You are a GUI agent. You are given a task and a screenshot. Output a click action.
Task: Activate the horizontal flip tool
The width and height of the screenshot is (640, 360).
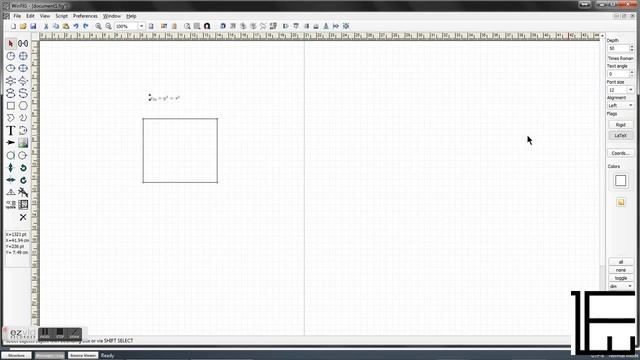tap(11, 180)
